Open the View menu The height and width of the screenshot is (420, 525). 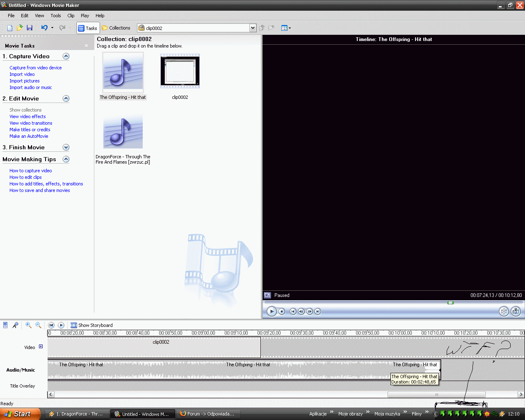pos(39,16)
